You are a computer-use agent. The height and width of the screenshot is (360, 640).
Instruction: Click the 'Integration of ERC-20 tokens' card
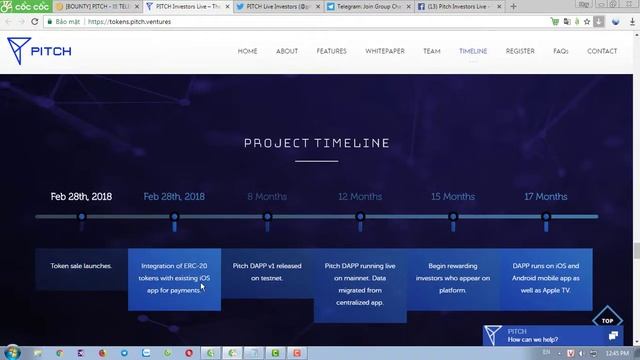click(x=174, y=280)
